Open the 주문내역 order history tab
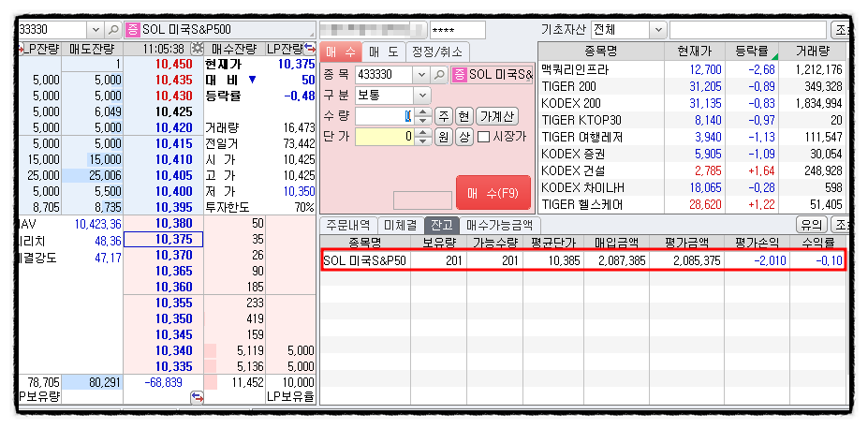 click(x=348, y=226)
